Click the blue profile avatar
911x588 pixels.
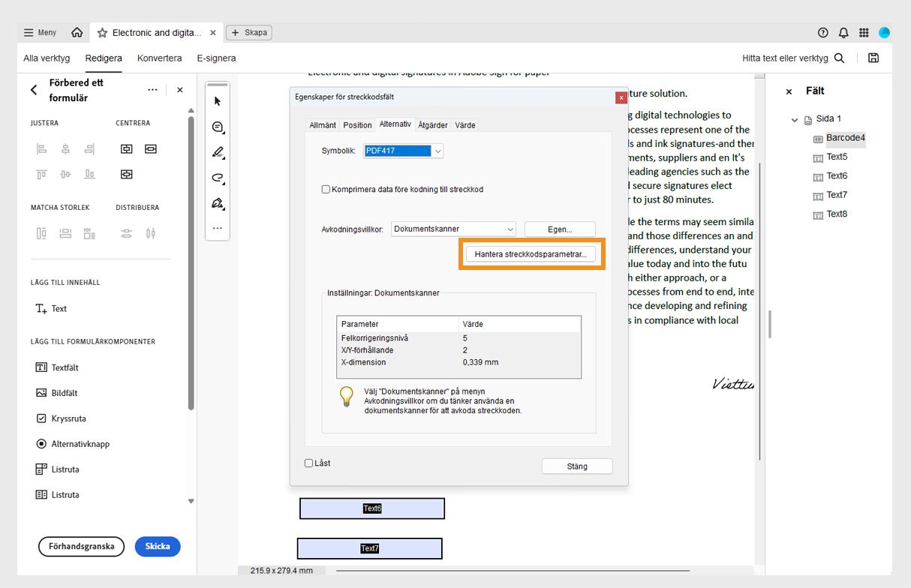tap(884, 33)
